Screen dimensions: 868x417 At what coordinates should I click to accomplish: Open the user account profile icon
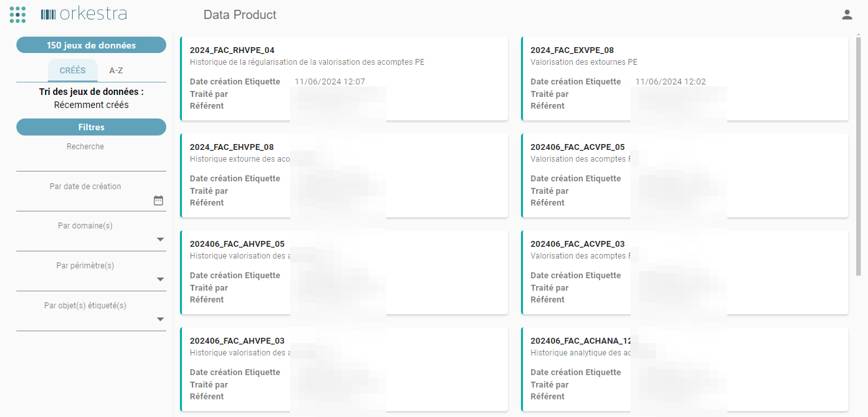point(847,14)
